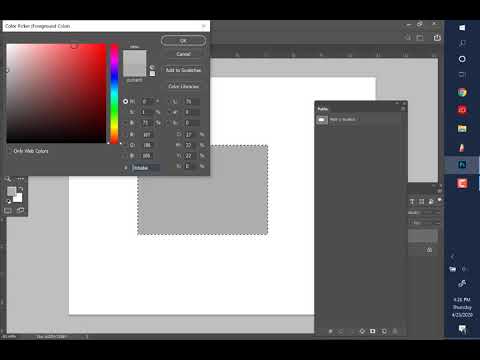Click the Add to Swatches button
This screenshot has width=480, height=360.
(x=183, y=70)
